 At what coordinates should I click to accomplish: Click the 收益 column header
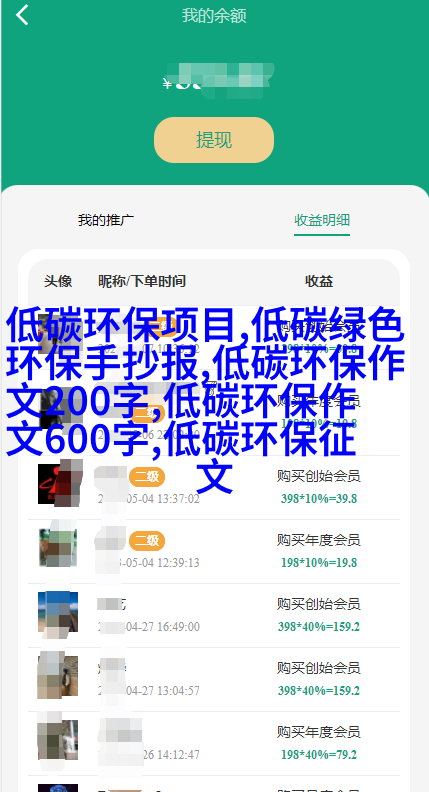319,281
